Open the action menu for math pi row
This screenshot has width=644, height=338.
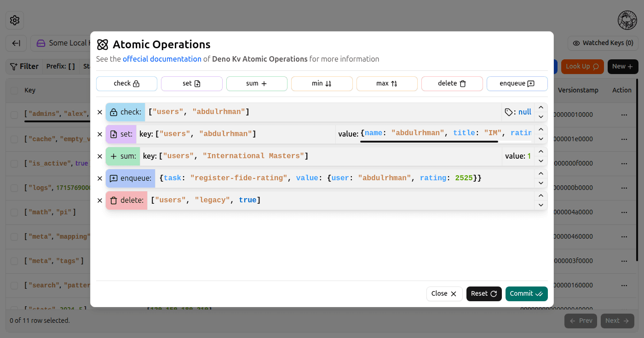click(x=624, y=212)
